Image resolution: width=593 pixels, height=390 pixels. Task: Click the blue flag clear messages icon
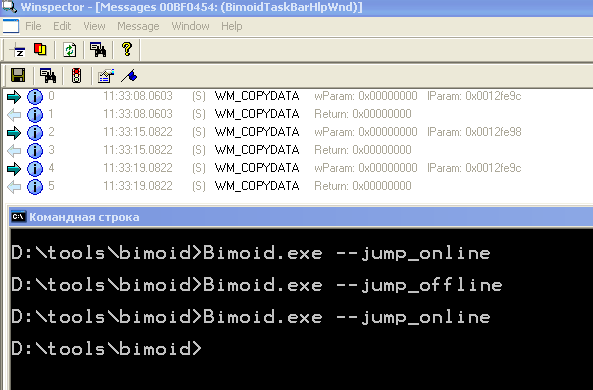tap(130, 76)
